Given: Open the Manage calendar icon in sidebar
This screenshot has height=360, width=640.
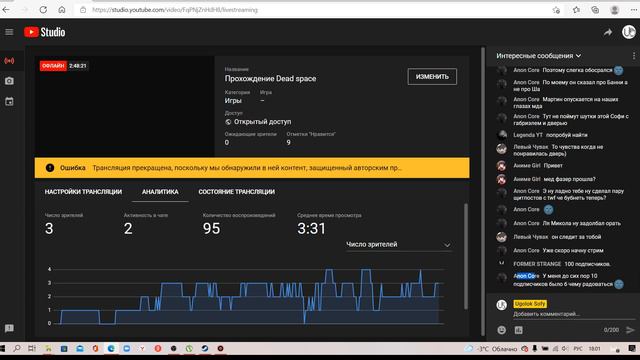Looking at the screenshot, I should [x=9, y=101].
